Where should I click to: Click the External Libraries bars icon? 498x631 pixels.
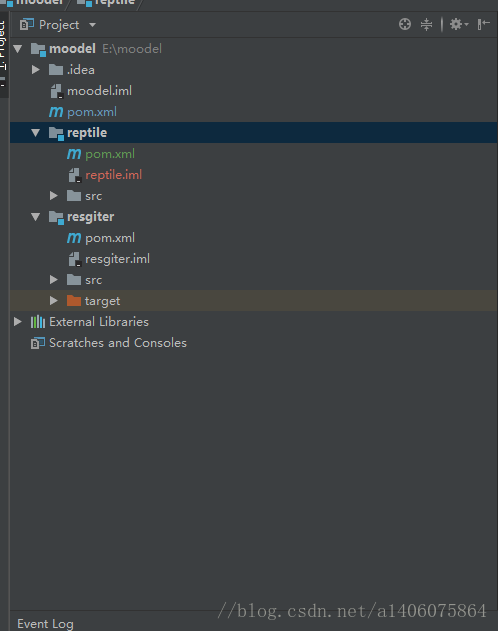point(38,322)
